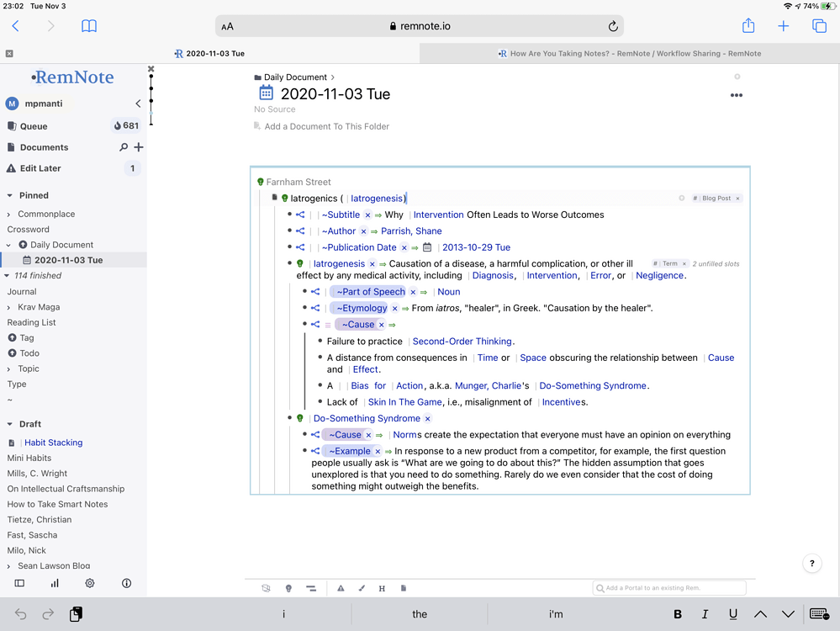Image resolution: width=840 pixels, height=631 pixels.
Task: Close the current tab with X
Action: tap(9, 54)
